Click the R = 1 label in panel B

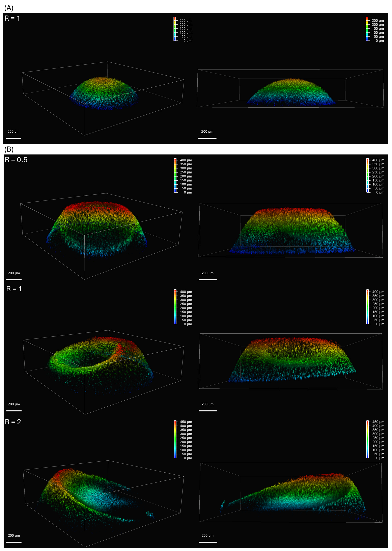tap(14, 289)
